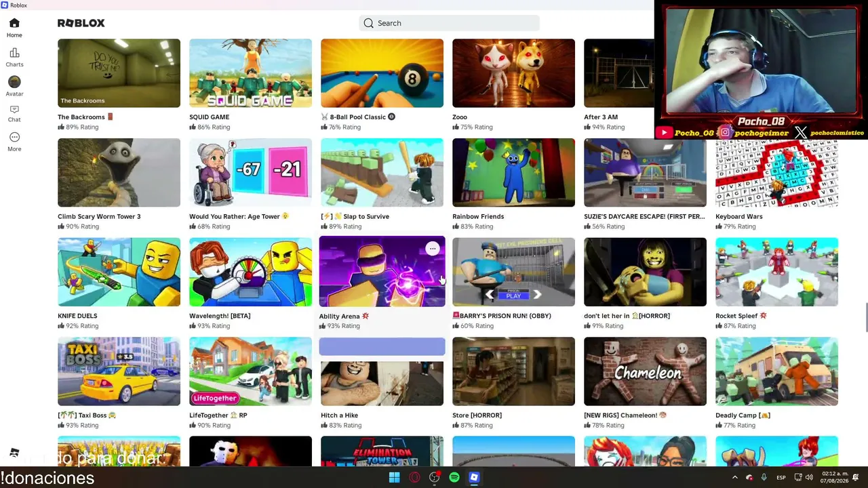868x488 pixels.
Task: Open the LifeTogether RP game title
Action: [x=218, y=415]
